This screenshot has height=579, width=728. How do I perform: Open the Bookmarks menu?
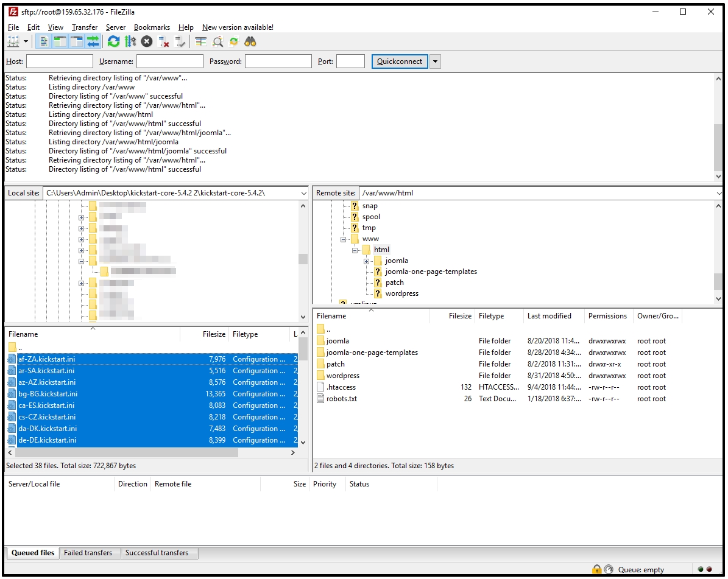[152, 27]
